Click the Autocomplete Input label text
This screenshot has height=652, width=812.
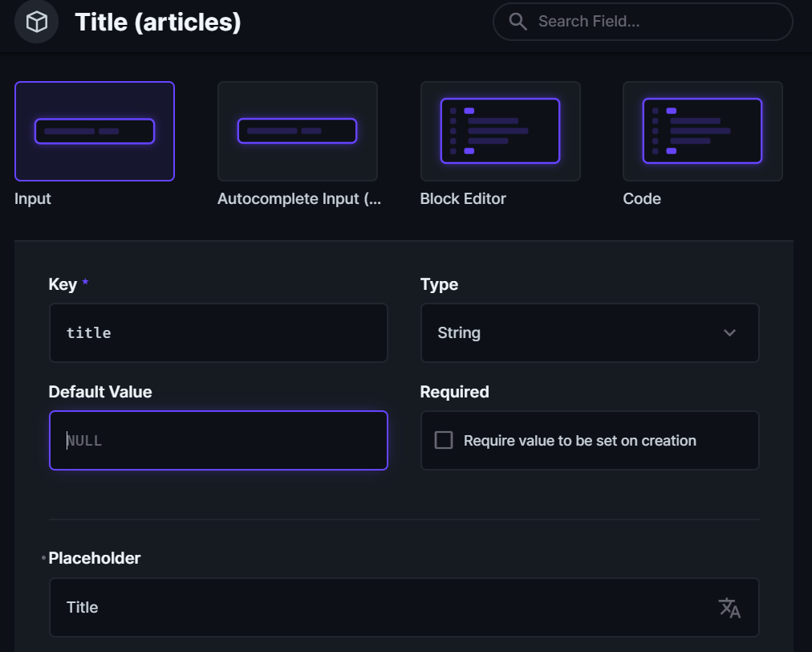click(298, 198)
